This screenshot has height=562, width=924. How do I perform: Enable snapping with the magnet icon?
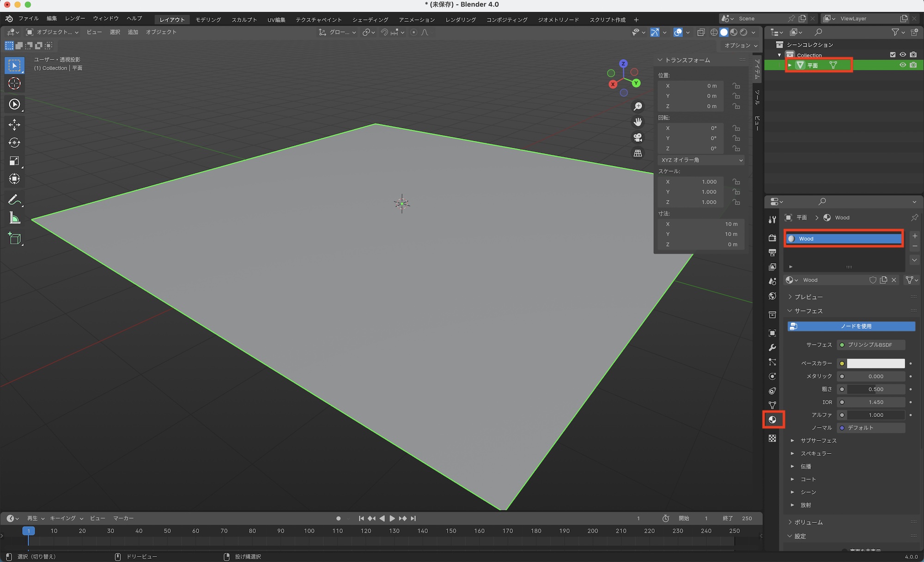pos(384,32)
